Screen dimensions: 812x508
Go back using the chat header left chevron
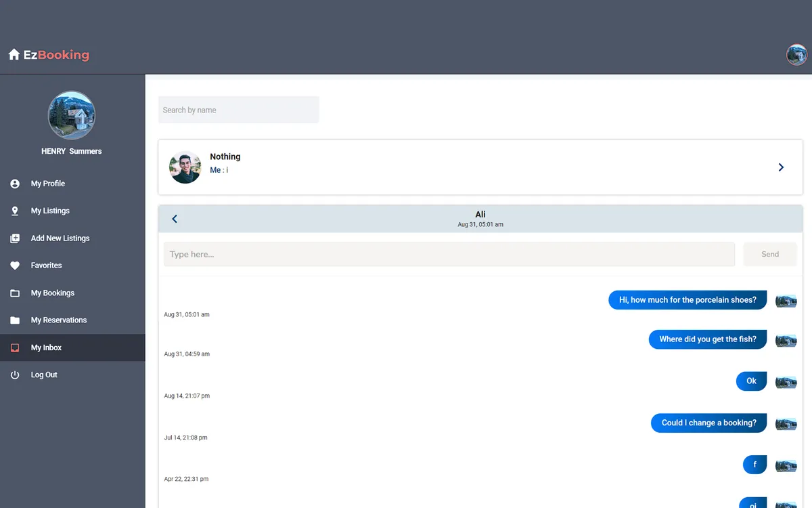click(175, 219)
